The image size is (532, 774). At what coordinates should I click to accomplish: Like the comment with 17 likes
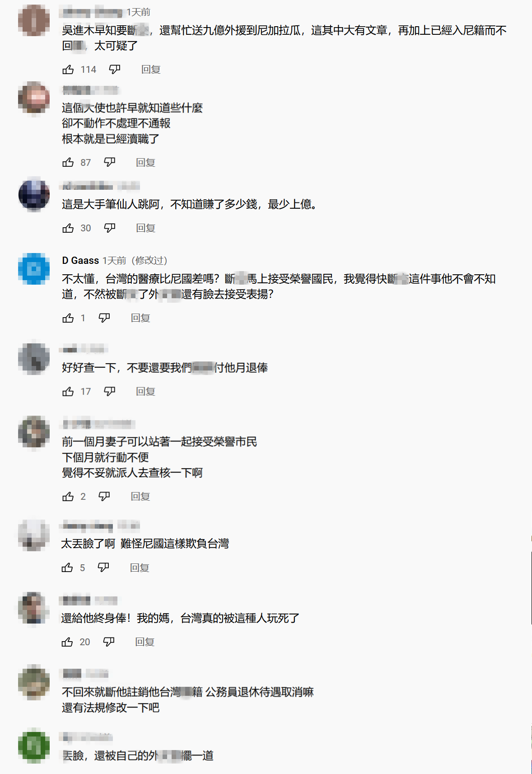[68, 392]
